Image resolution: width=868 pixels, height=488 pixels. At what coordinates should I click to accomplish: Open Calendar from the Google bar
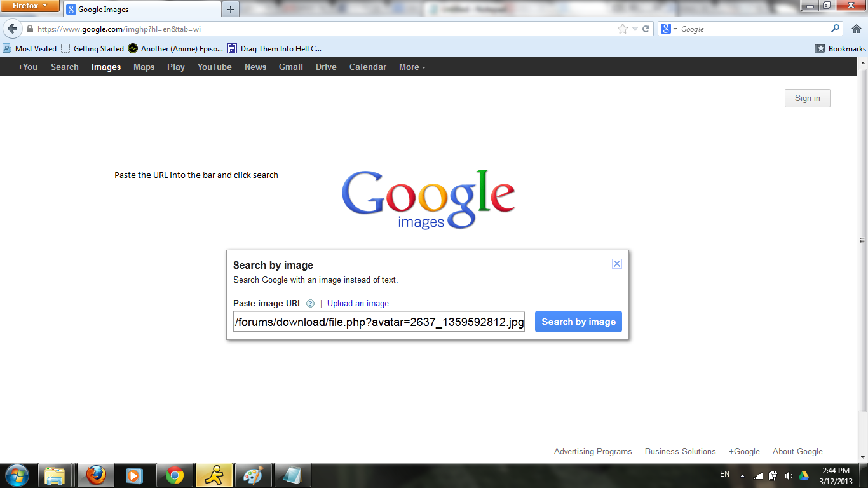(x=368, y=67)
